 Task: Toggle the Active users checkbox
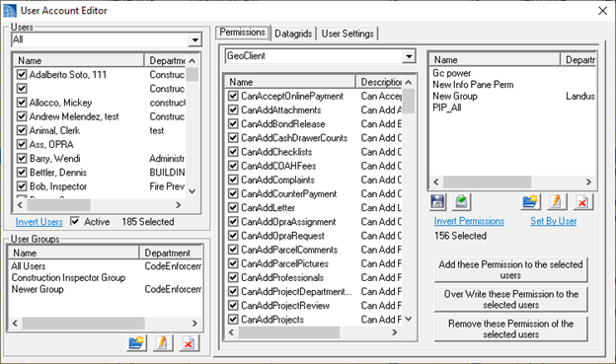(75, 222)
